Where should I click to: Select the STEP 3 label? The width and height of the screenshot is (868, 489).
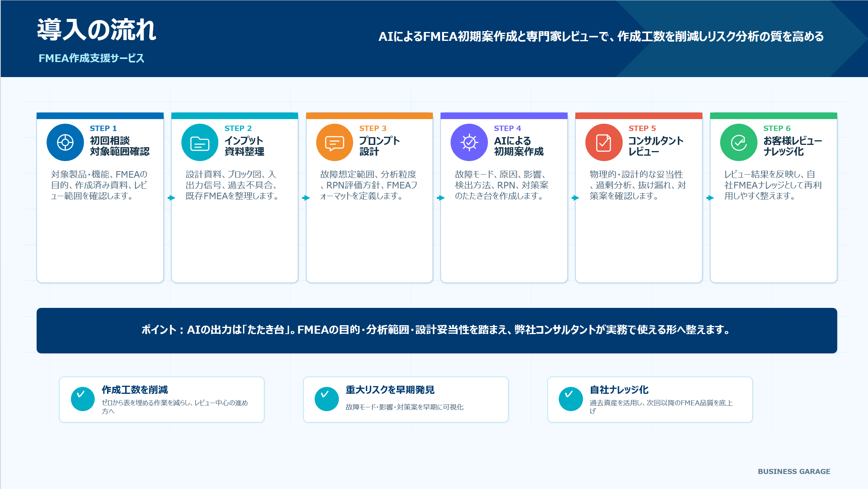[x=373, y=128]
